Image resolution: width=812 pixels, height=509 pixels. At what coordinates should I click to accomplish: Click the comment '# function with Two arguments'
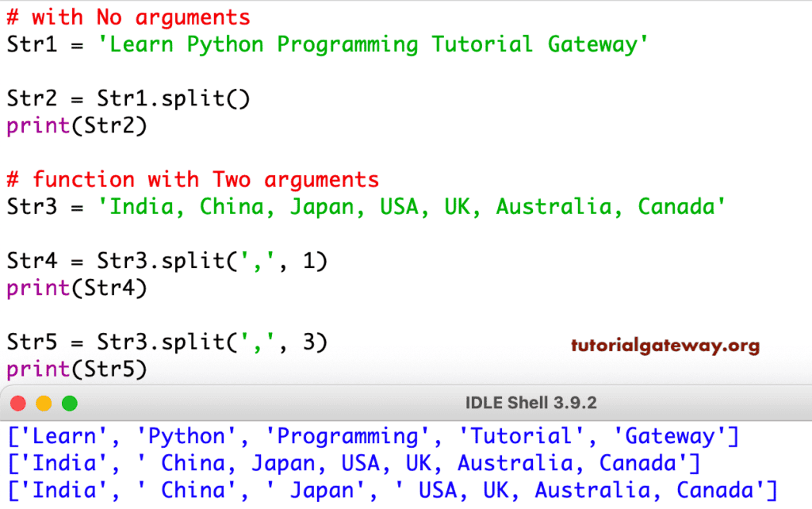tap(190, 178)
